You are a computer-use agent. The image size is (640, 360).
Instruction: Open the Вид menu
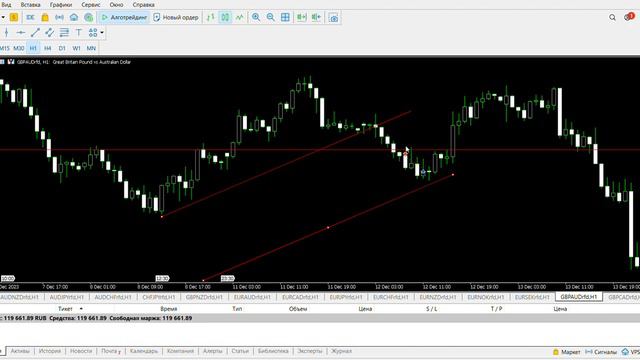point(7,5)
